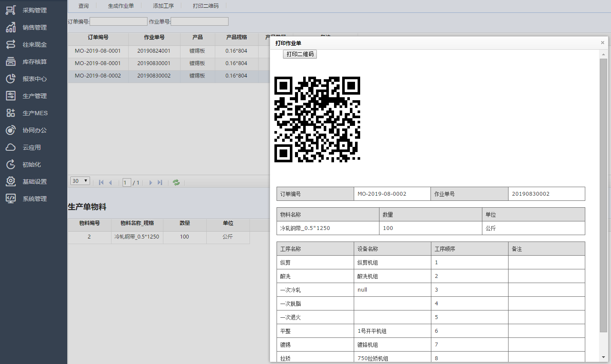Image resolution: width=611 pixels, height=364 pixels.
Task: Click 打印二维码 button inside dialog
Action: pos(300,54)
